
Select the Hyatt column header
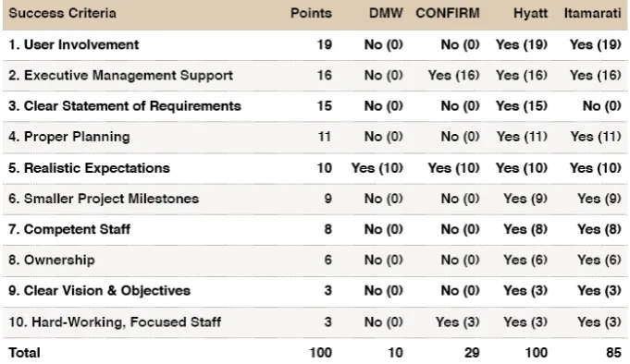tap(530, 13)
